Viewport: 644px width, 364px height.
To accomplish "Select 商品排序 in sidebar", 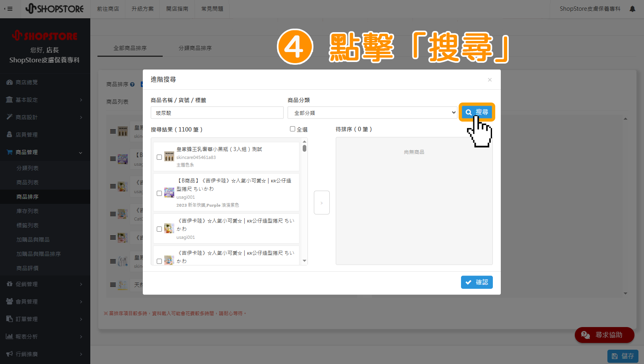I will click(45, 197).
